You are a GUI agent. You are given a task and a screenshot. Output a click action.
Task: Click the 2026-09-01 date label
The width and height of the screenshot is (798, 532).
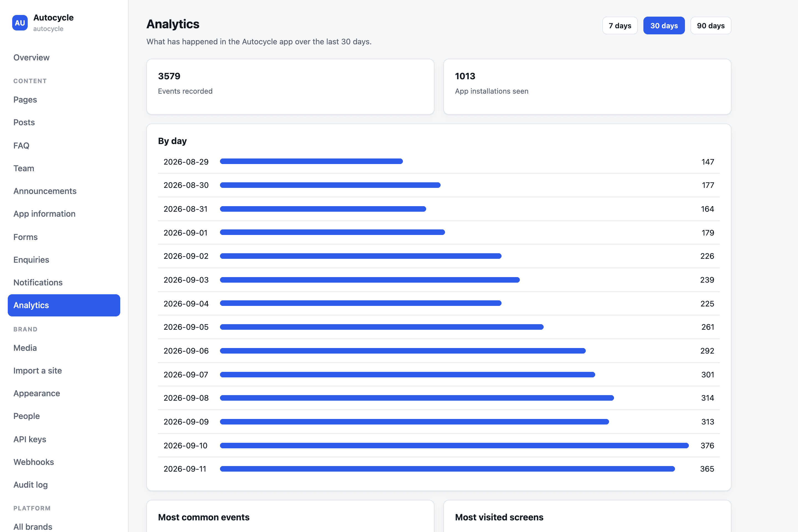click(x=185, y=233)
